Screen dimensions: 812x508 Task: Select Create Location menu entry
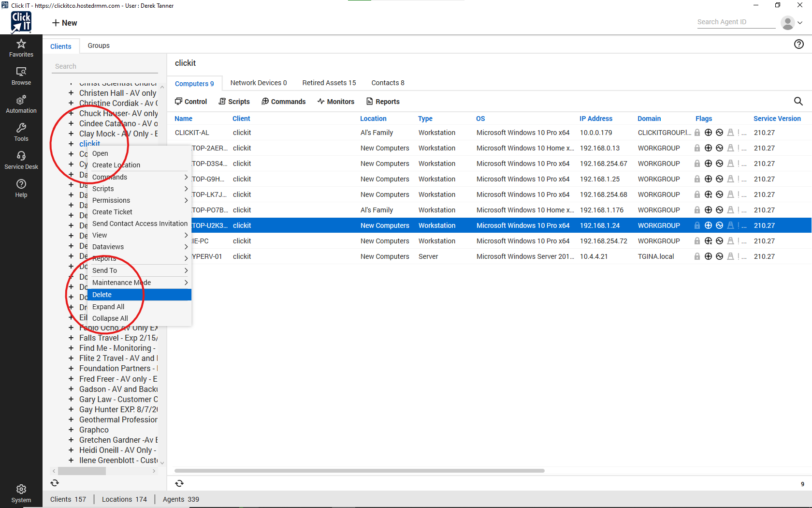click(x=139, y=165)
